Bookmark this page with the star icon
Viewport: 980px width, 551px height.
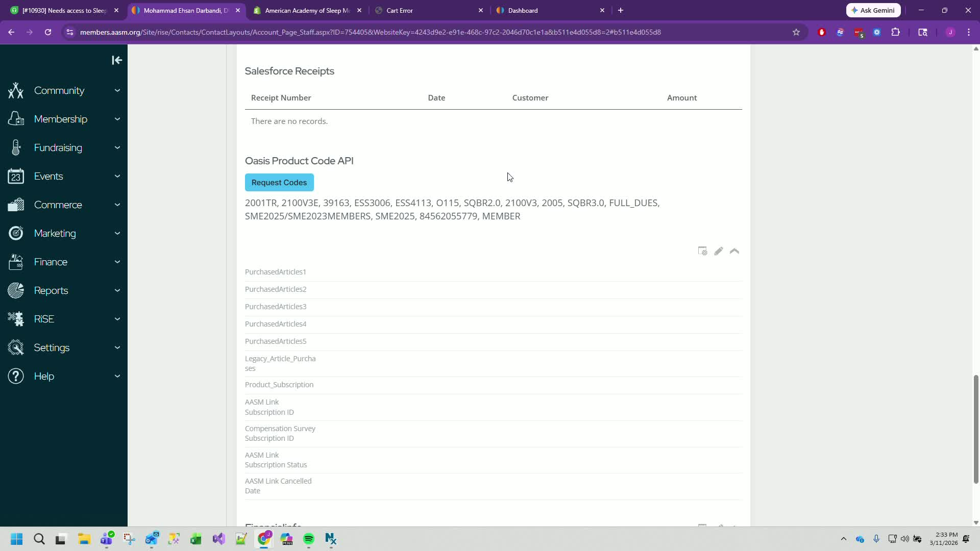[796, 32]
